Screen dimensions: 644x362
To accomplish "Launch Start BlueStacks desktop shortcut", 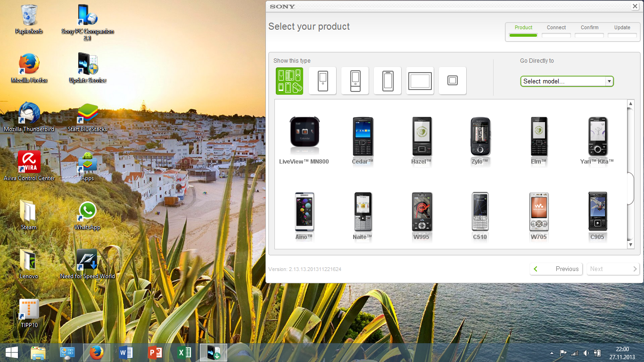I will coord(88,117).
